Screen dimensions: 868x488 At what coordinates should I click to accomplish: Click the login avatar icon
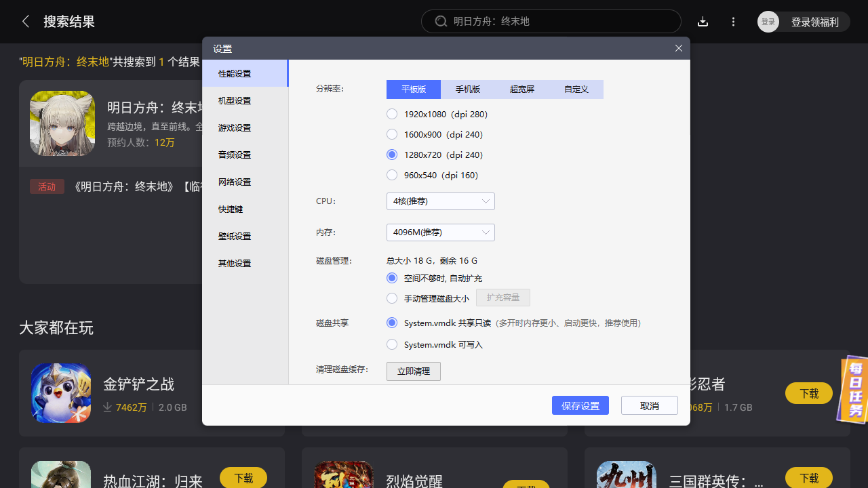pos(768,22)
